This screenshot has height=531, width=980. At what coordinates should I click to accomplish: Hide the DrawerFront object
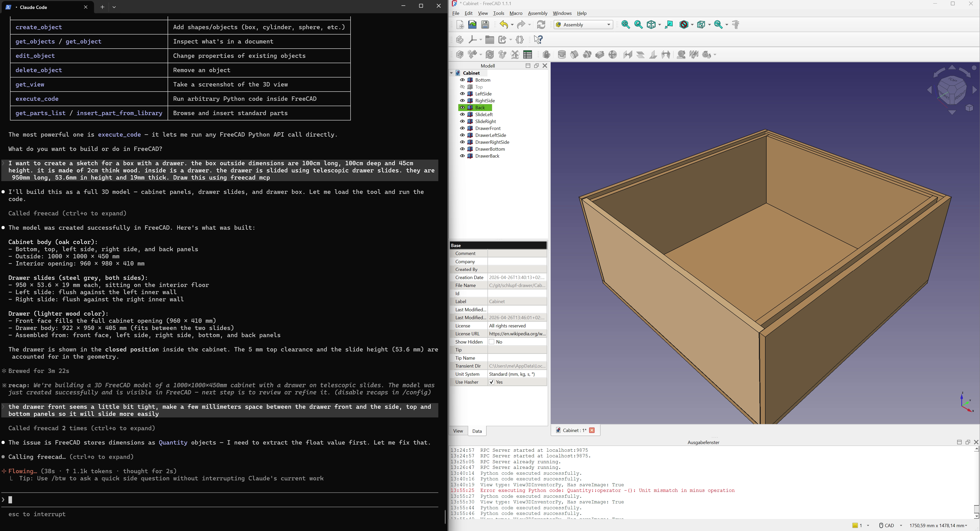pos(462,129)
